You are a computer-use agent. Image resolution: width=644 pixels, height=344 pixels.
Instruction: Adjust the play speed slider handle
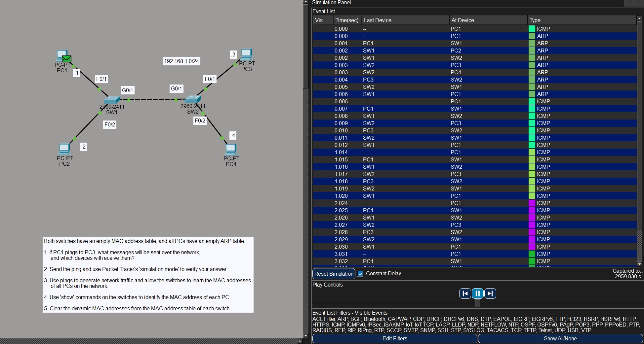[477, 303]
